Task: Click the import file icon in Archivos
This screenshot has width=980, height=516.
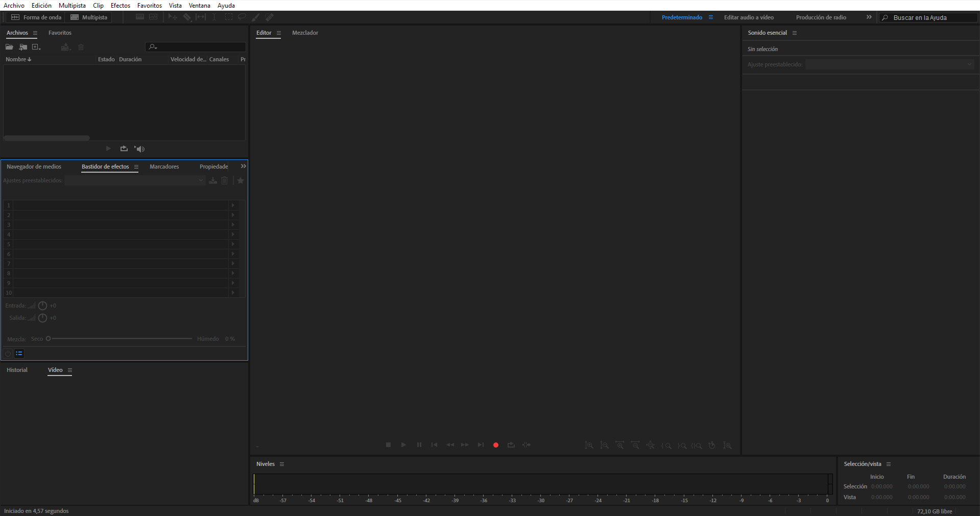Action: coord(23,47)
